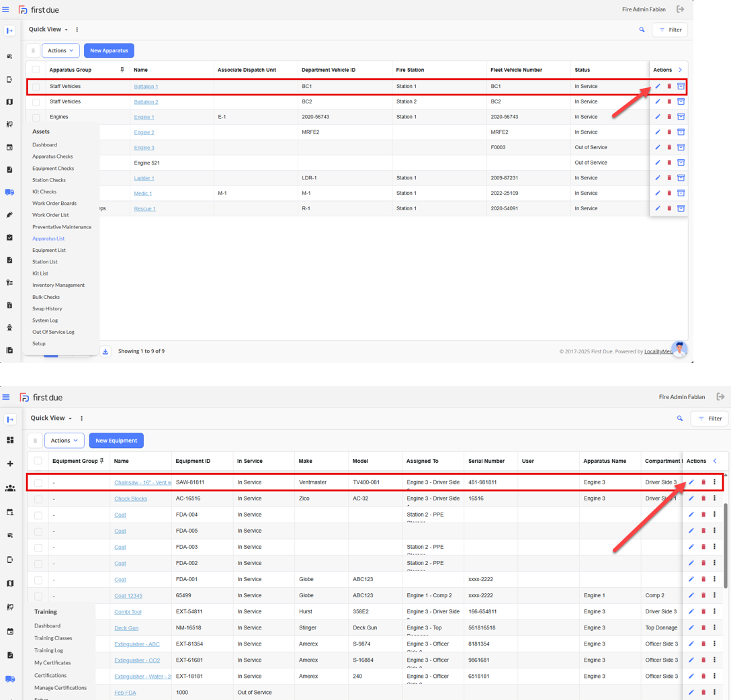This screenshot has width=731, height=700.
Task: Edit the Chock Blocks equipment entry
Action: click(691, 498)
